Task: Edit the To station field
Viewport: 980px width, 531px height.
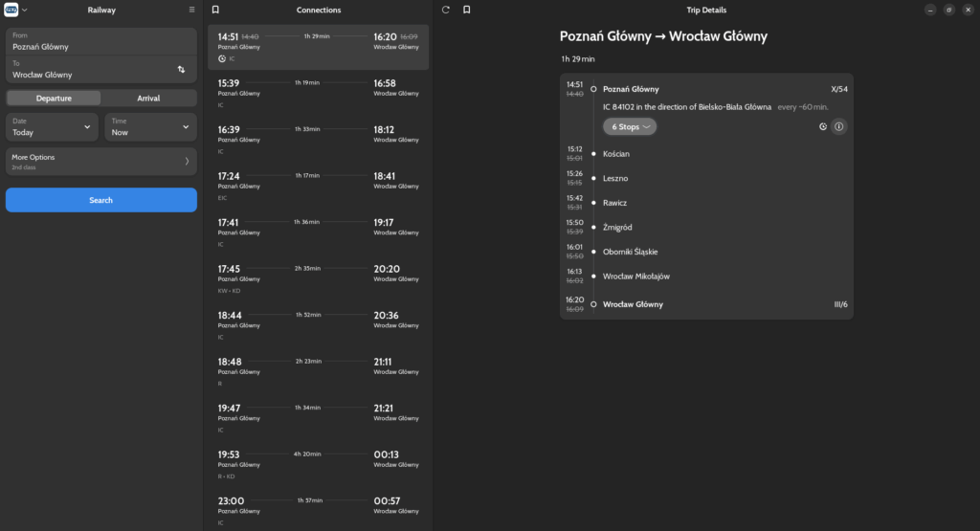Action: pyautogui.click(x=91, y=70)
